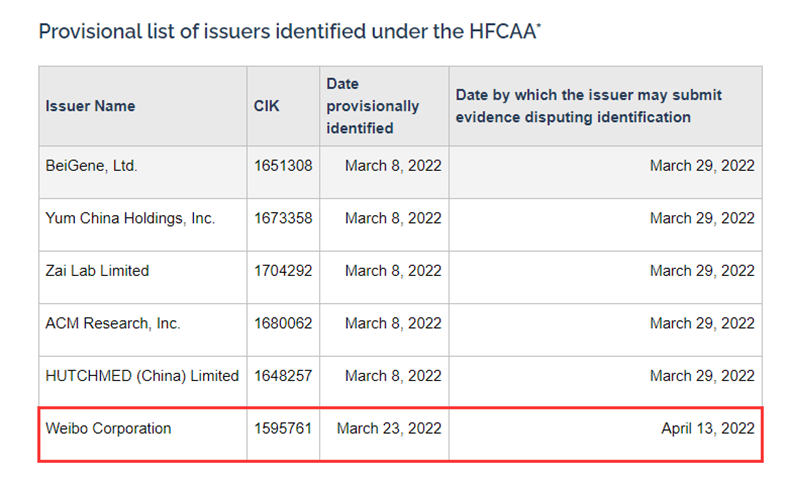This screenshot has width=790, height=478.
Task: Click CIK number 1680062
Action: pyautogui.click(x=283, y=323)
